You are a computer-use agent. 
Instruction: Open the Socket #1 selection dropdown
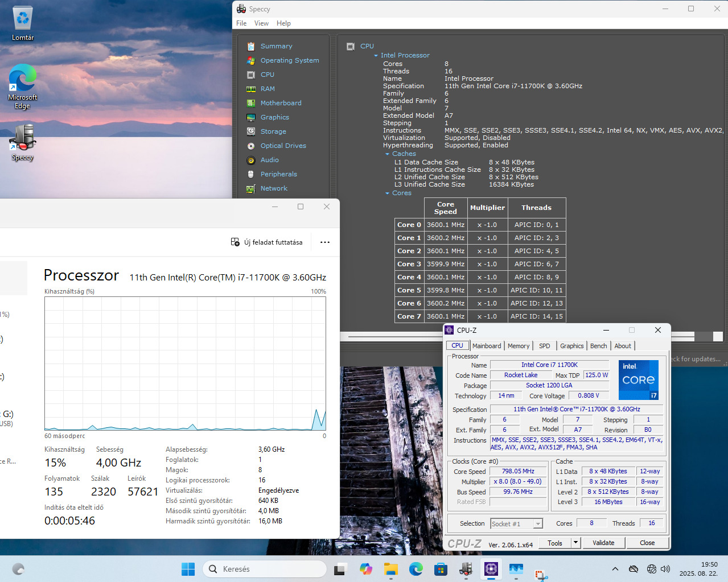[x=538, y=524]
